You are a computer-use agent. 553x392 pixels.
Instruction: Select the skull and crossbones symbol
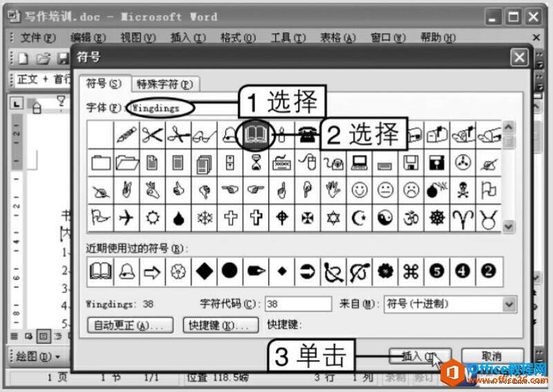tap(462, 190)
